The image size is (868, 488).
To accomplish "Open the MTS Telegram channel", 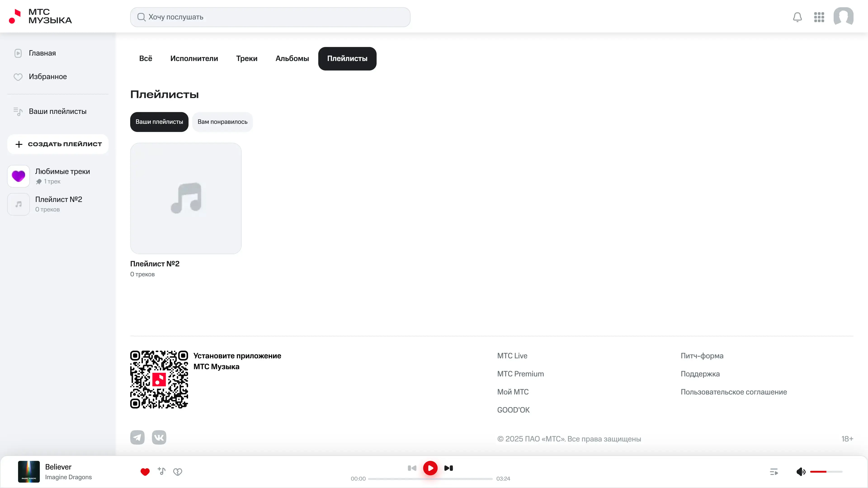I will (x=137, y=437).
